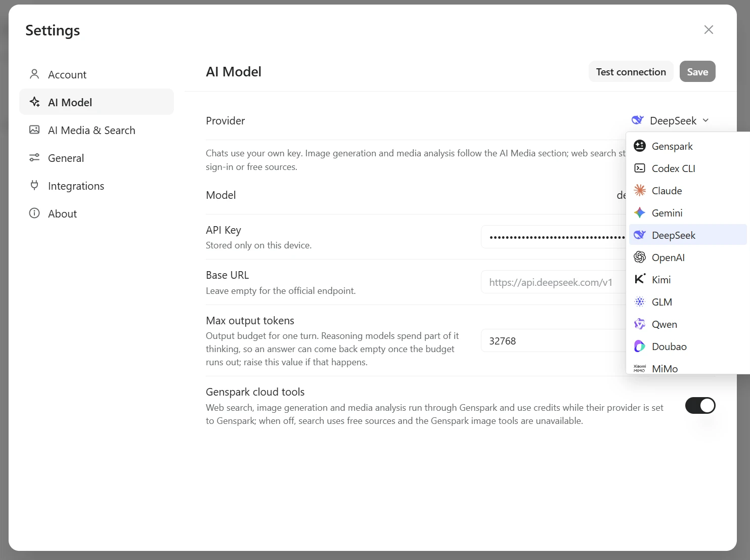
Task: Click the Doubao logo icon
Action: (x=640, y=347)
